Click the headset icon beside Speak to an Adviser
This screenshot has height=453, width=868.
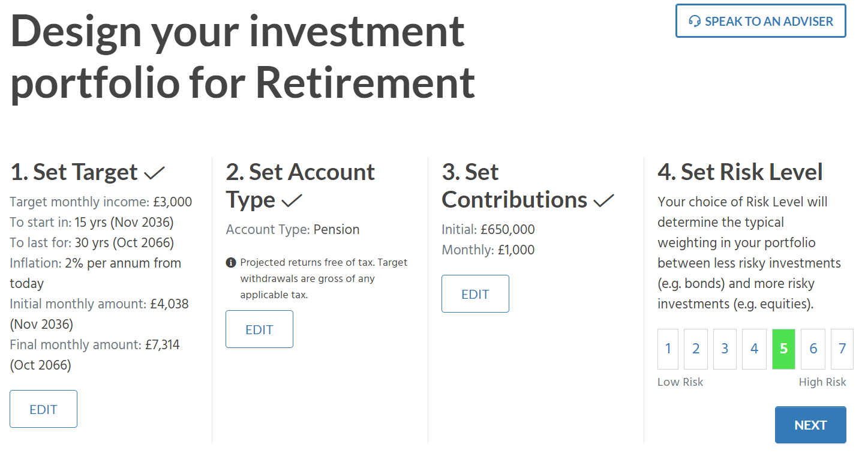695,22
